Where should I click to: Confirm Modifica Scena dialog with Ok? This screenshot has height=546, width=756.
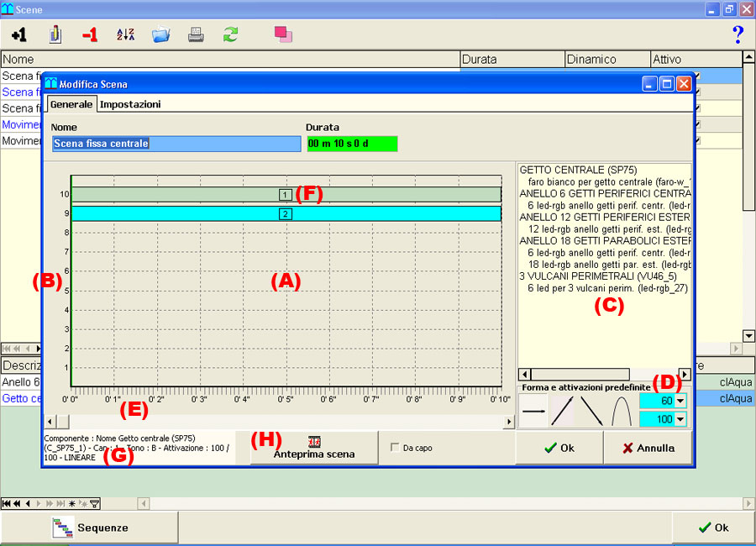pyautogui.click(x=559, y=448)
